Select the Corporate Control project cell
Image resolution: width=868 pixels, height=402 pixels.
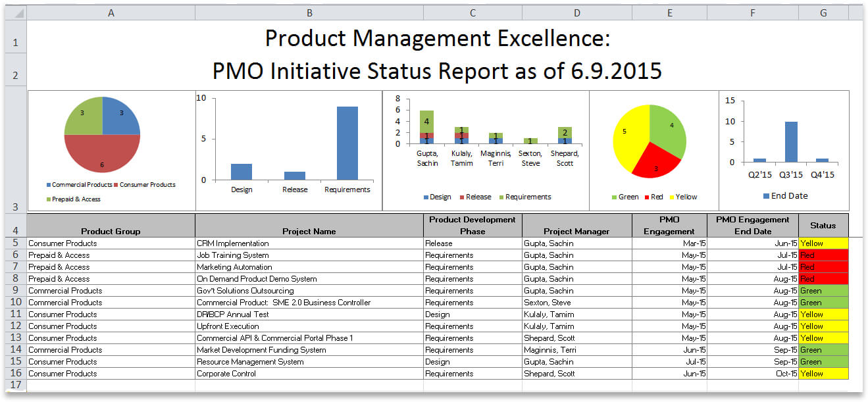(309, 374)
